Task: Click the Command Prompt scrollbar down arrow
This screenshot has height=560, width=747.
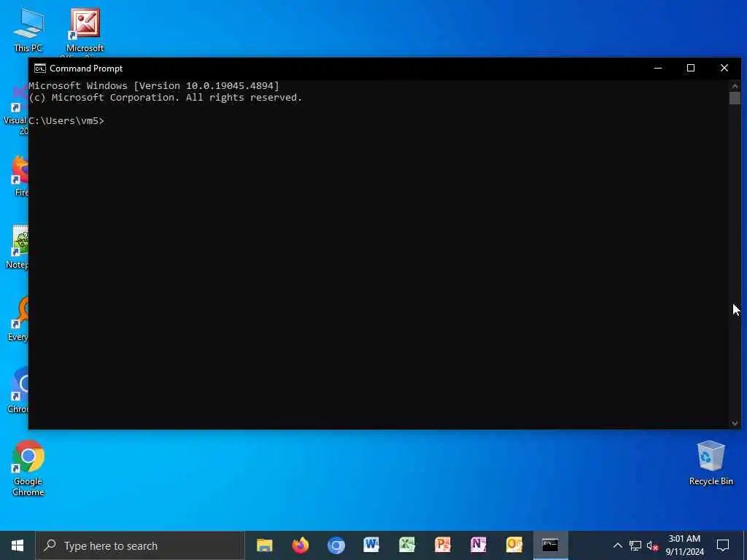Action: coord(735,423)
